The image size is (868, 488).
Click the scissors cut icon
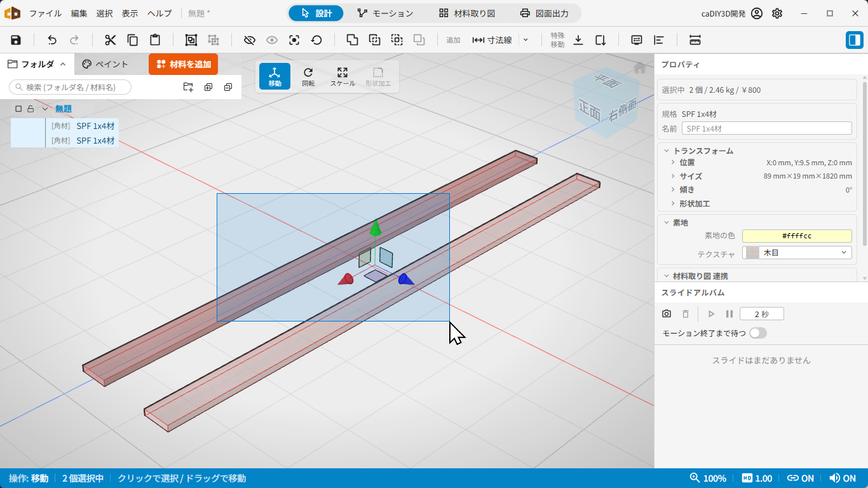click(x=111, y=40)
